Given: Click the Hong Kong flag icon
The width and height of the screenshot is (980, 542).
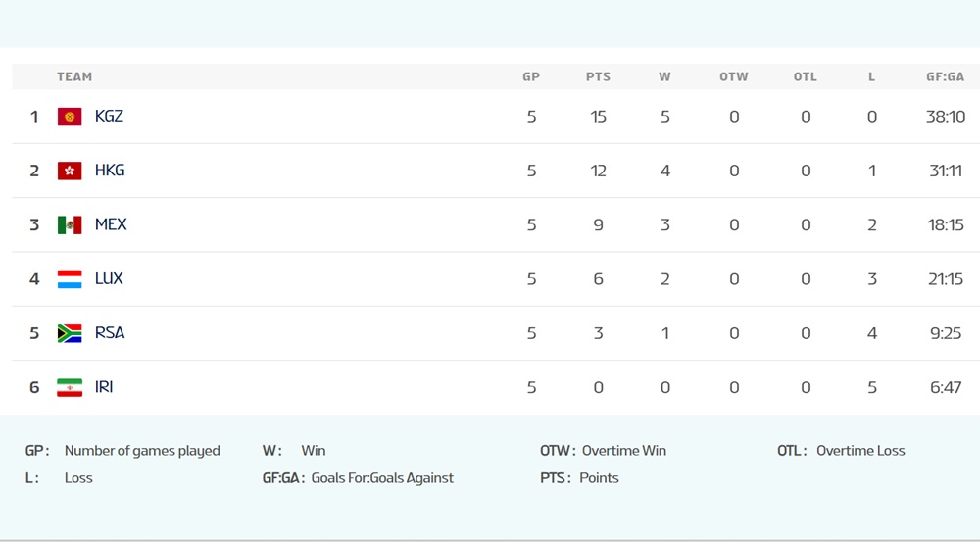Looking at the screenshot, I should (69, 171).
